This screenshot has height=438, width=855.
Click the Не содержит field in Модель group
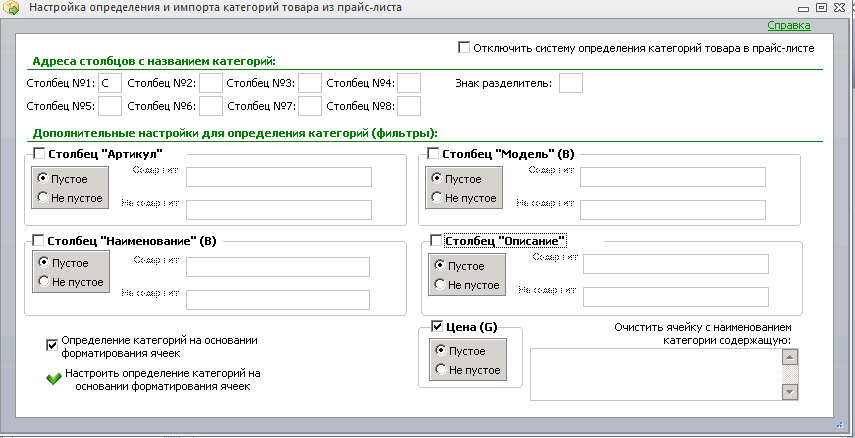coord(673,210)
